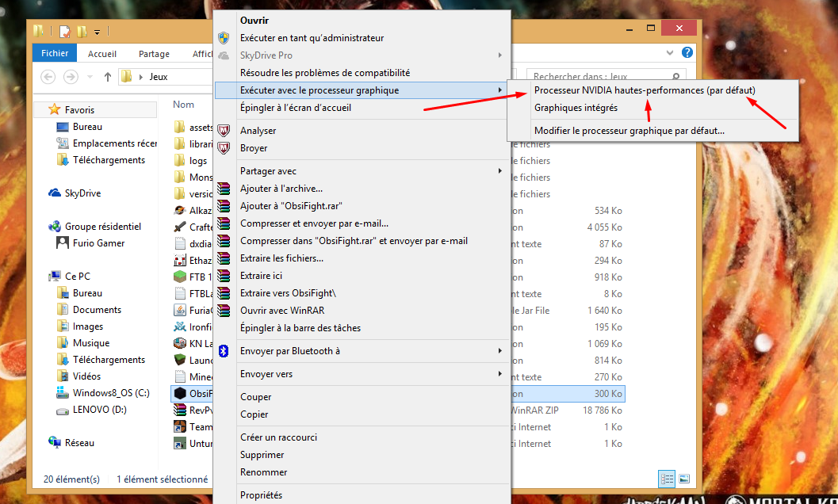Select the ObsiFight file icon

180,394
